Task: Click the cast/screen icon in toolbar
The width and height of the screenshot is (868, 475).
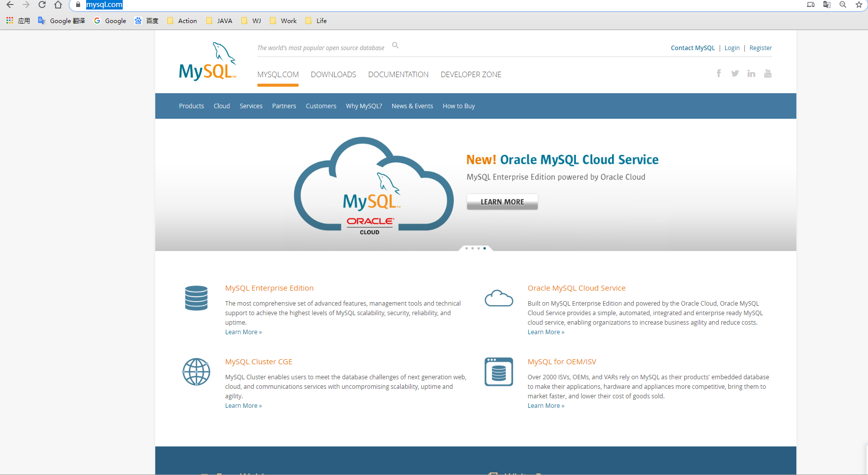Action: pos(811,5)
